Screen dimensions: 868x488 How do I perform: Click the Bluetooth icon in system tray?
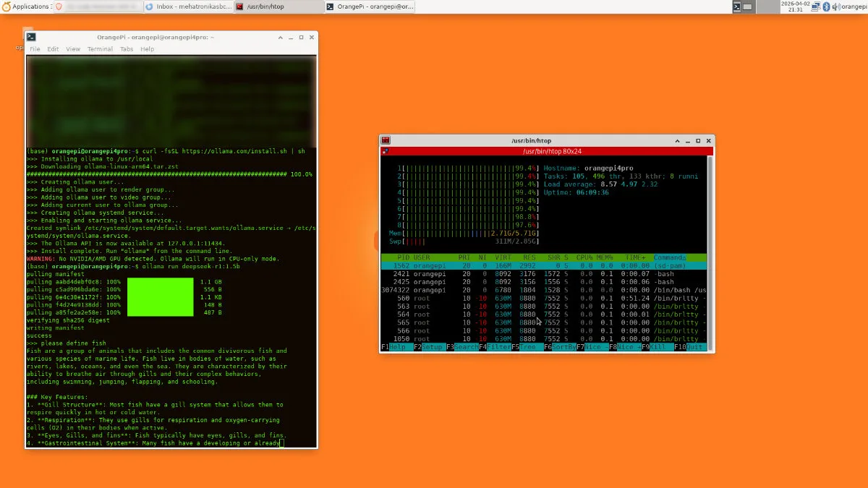(825, 7)
